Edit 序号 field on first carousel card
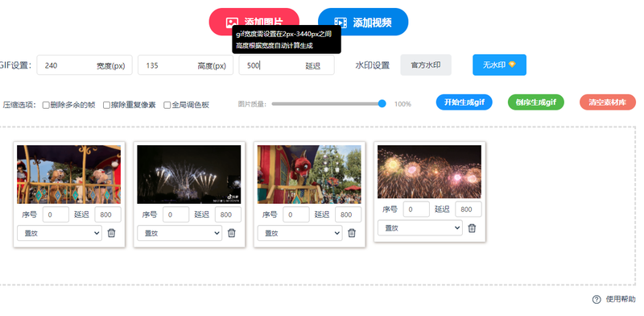The image size is (644, 316). click(x=56, y=214)
